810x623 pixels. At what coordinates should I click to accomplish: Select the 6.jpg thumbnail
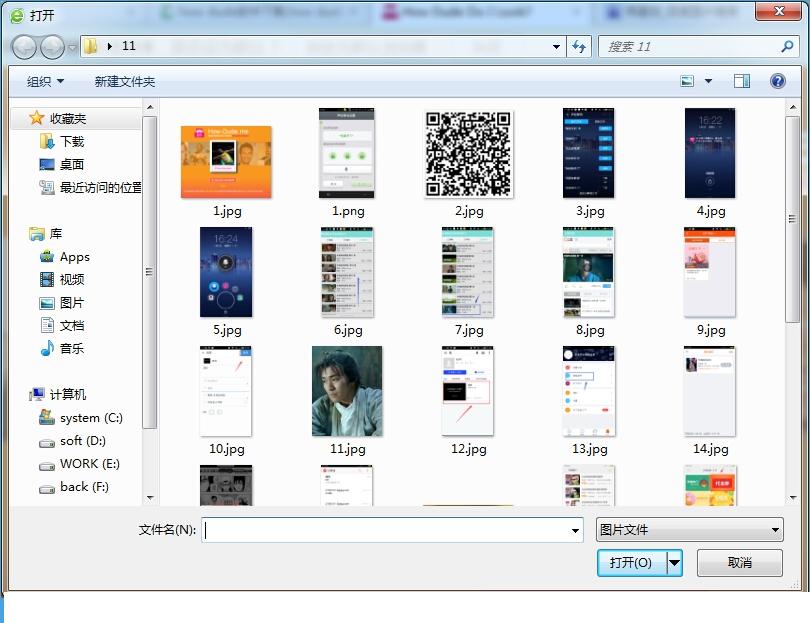347,272
